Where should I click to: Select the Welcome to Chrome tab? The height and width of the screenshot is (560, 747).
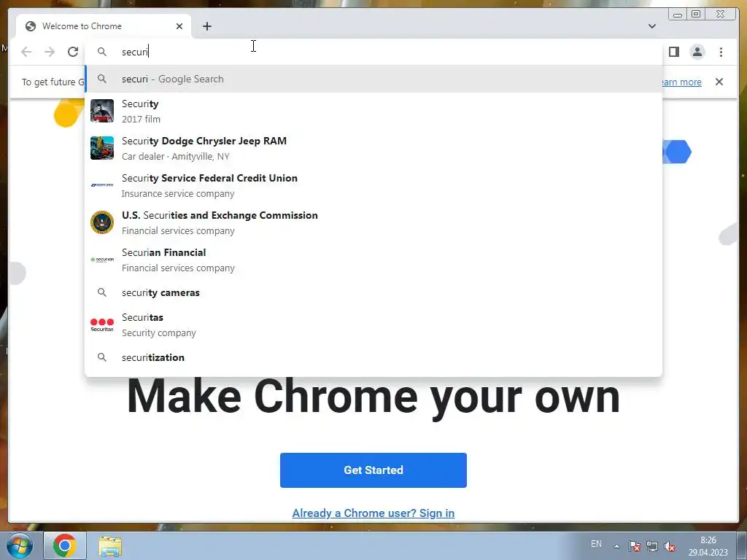click(x=104, y=26)
